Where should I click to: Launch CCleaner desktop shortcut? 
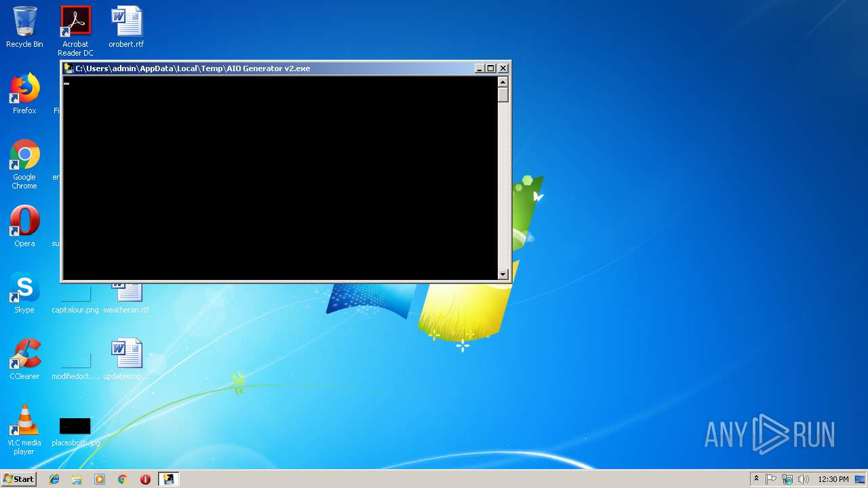(x=24, y=359)
